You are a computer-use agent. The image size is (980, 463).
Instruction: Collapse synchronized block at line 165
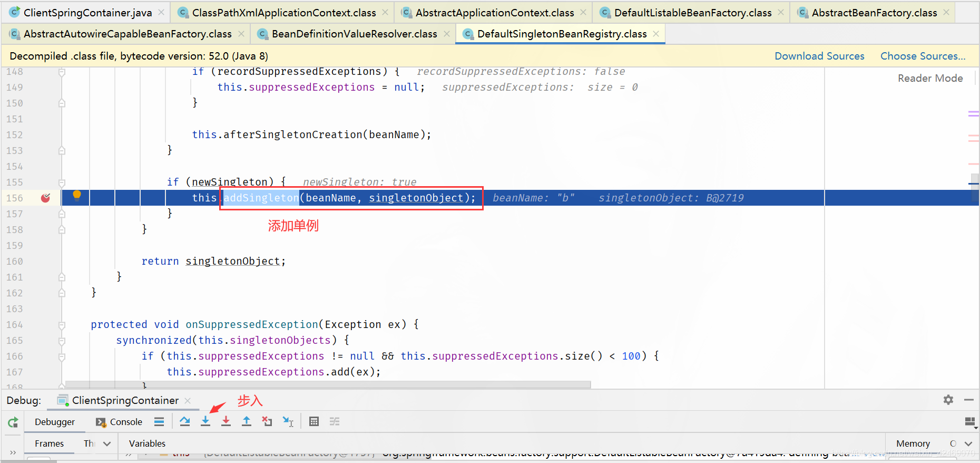(62, 341)
